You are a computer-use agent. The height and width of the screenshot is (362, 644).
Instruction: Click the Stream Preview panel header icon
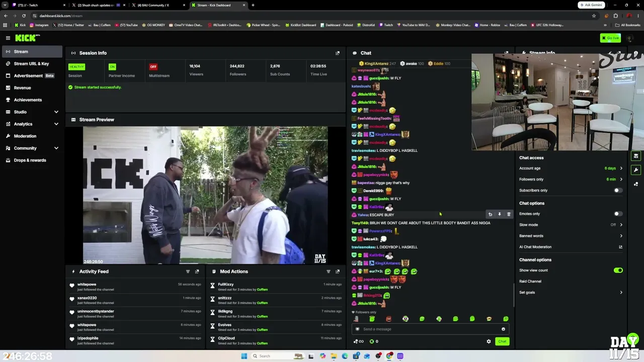pyautogui.click(x=73, y=120)
